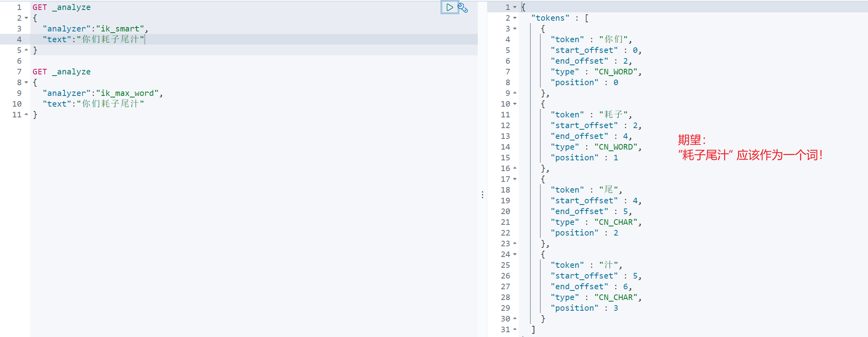Click token value "耗子" in response
The height and width of the screenshot is (337, 868).
click(x=614, y=115)
